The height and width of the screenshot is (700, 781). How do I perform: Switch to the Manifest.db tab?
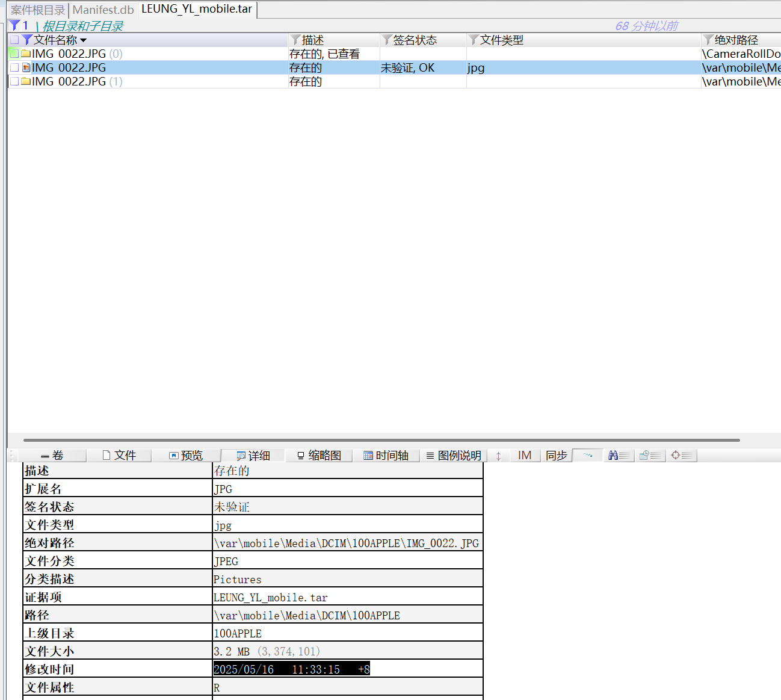tap(103, 10)
